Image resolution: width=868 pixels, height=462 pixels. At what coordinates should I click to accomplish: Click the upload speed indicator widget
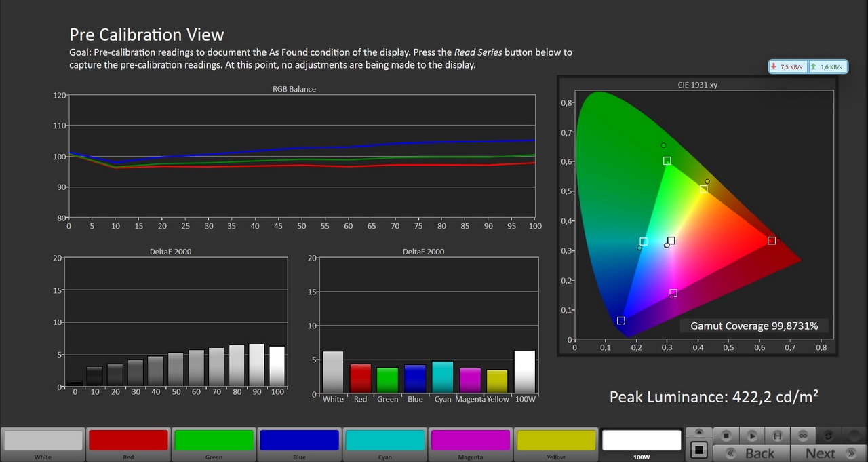pyautogui.click(x=827, y=66)
